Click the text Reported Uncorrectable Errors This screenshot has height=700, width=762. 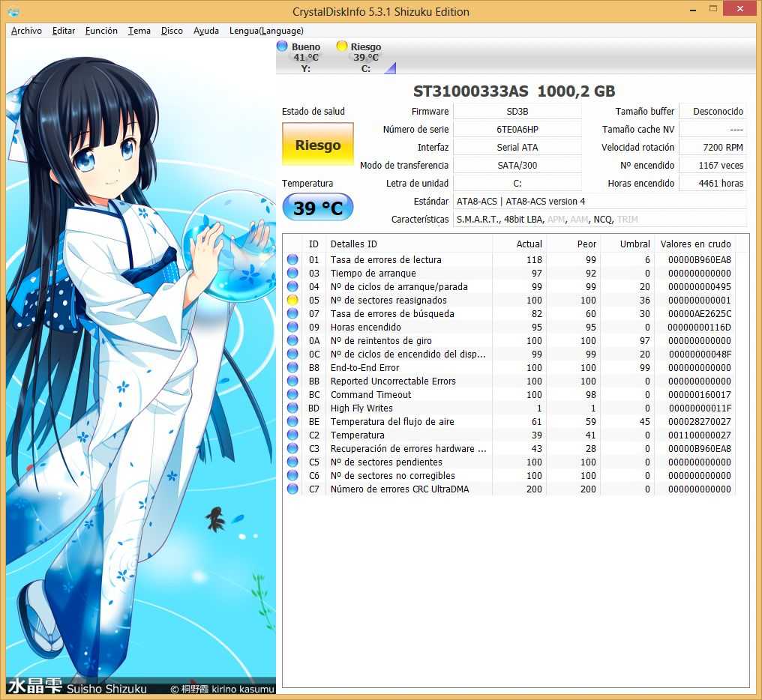pos(393,381)
